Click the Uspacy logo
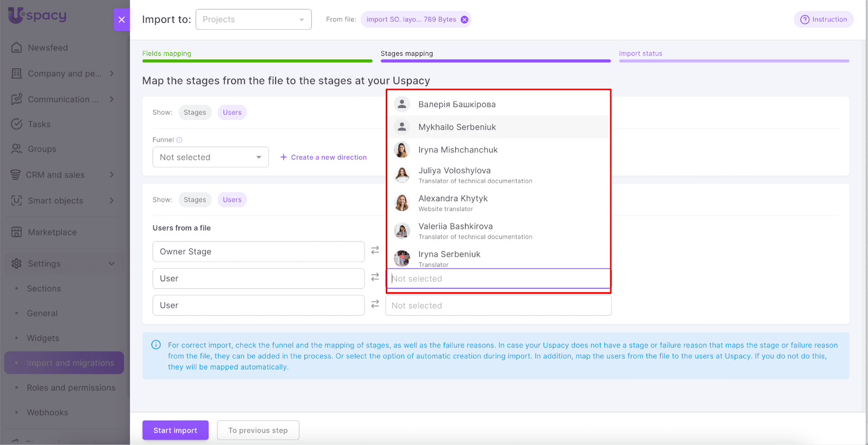This screenshot has height=445, width=868. point(37,15)
